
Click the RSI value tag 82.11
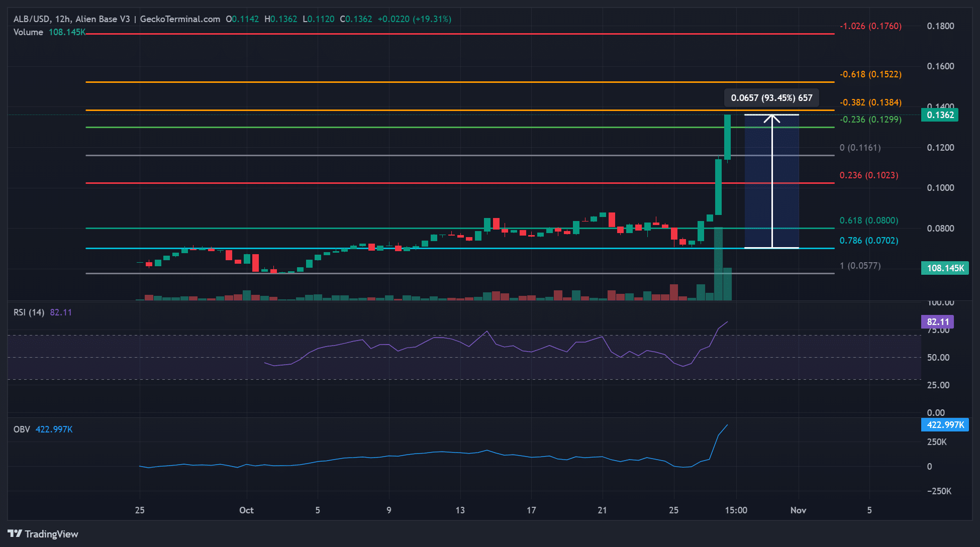click(937, 322)
